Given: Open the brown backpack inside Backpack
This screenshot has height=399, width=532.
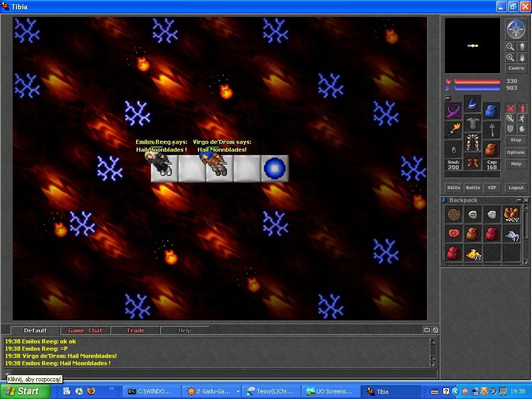Looking at the screenshot, I should [473, 234].
